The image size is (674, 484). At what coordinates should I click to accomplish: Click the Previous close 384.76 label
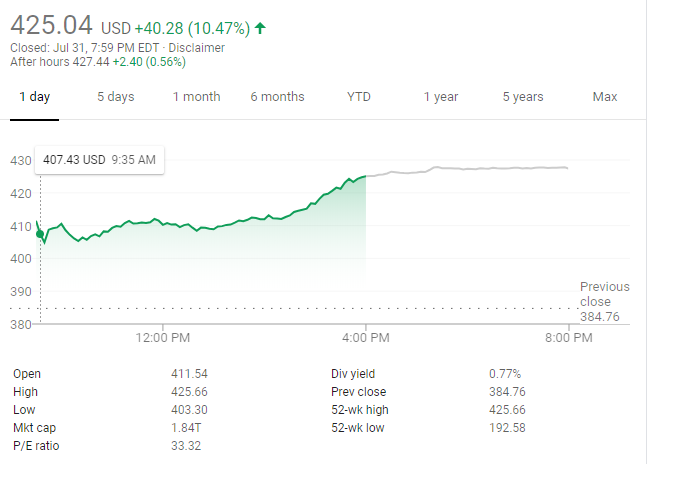(x=604, y=302)
